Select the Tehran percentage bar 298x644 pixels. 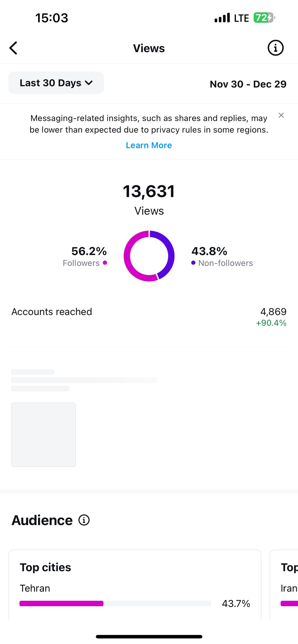click(115, 603)
